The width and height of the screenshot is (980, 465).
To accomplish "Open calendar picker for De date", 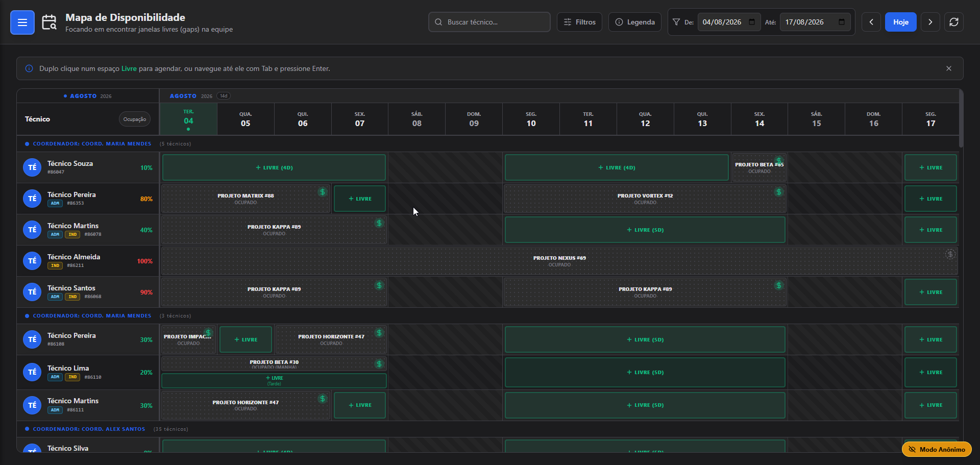I will point(752,22).
